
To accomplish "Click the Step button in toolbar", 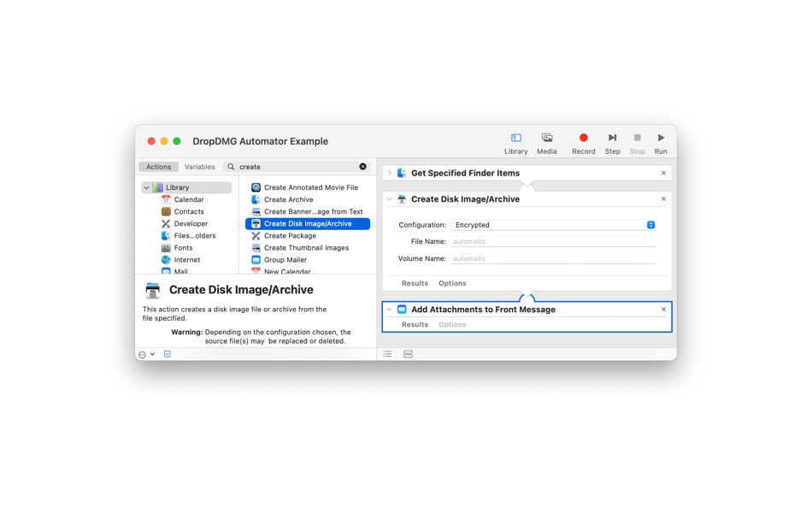I will coord(612,144).
